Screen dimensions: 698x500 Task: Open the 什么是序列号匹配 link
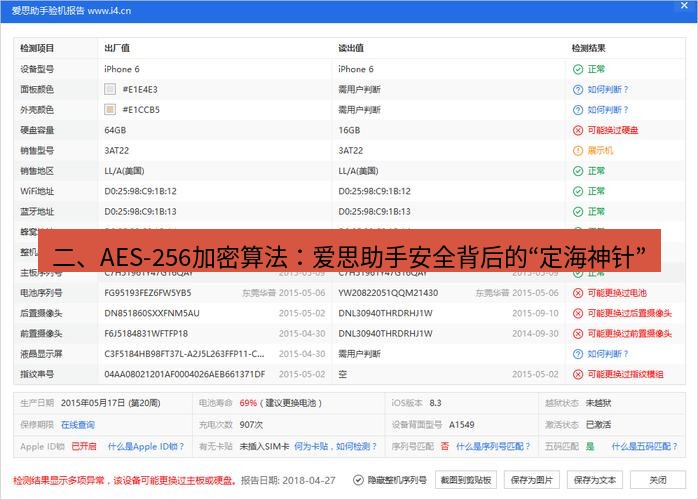(493, 446)
